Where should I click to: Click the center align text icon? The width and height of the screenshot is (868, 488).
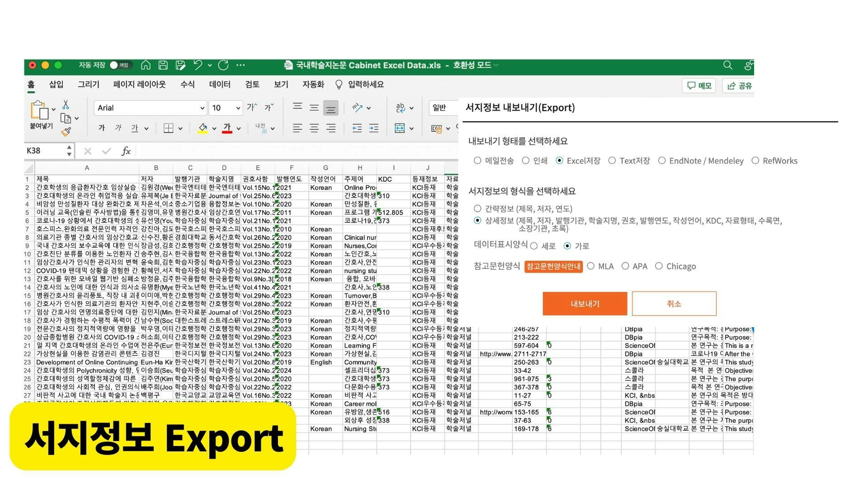click(x=314, y=128)
